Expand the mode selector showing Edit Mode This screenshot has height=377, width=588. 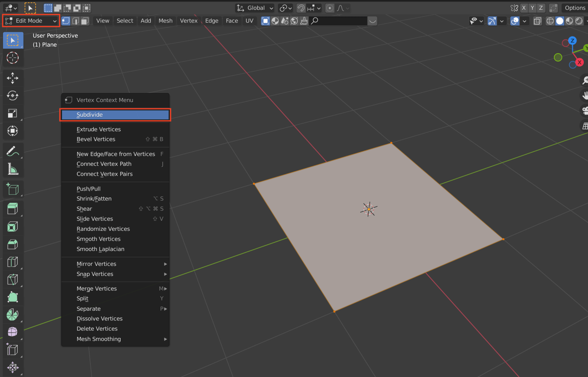point(31,21)
